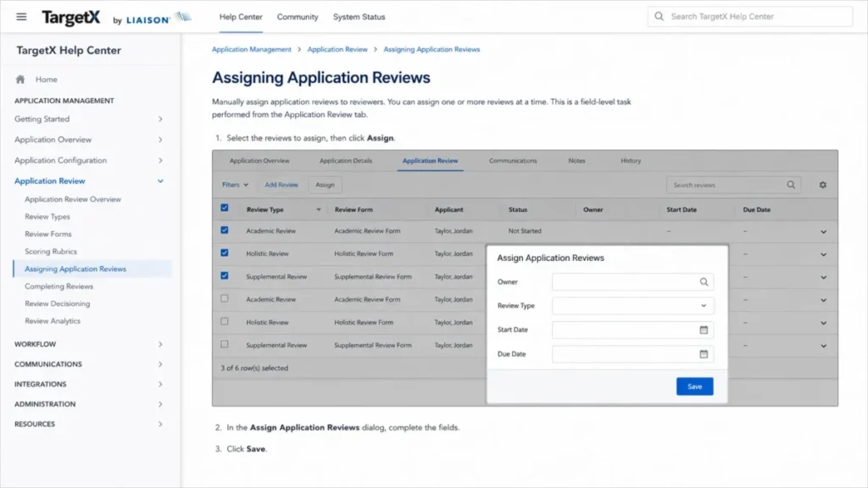Open the Start Date calendar picker

tap(704, 330)
